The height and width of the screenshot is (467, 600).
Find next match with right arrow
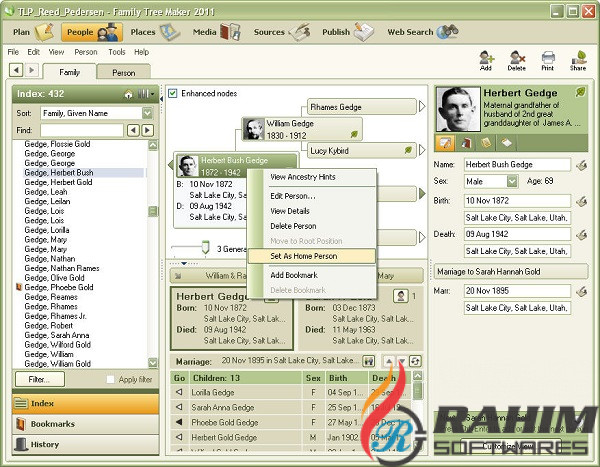pos(148,131)
